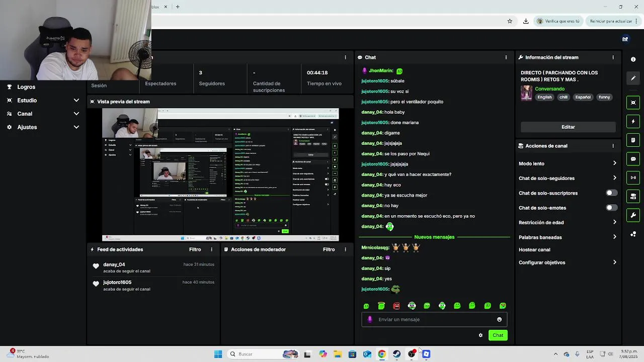
Task: Click Verifica que eres tú chip
Action: [x=558, y=21]
